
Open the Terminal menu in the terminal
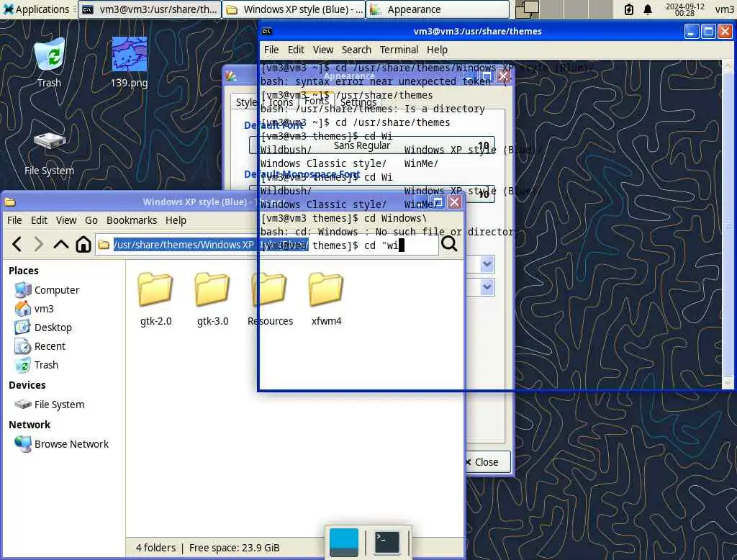pyautogui.click(x=399, y=50)
